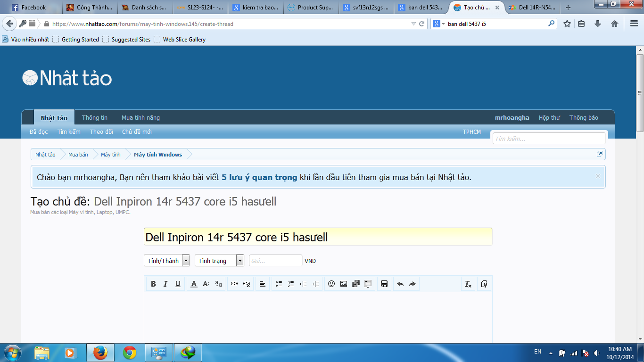Remove link with the unlink icon
Image resolution: width=644 pixels, height=362 pixels.
click(x=247, y=284)
